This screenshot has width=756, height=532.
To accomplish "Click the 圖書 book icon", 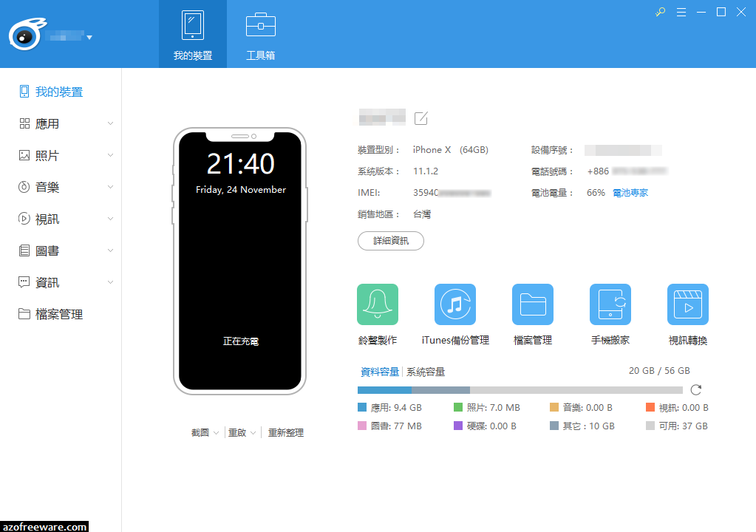I will (x=24, y=250).
